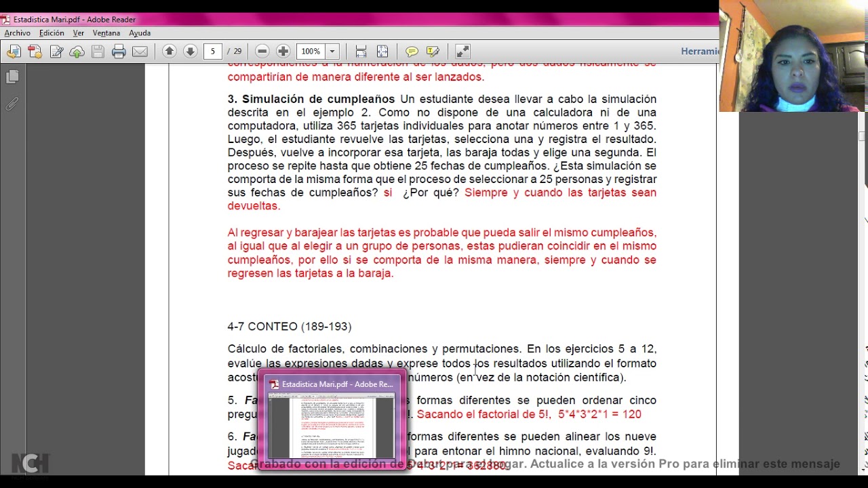Open attachments paperclip panel in sidebar
The height and width of the screenshot is (488, 868).
click(x=12, y=104)
